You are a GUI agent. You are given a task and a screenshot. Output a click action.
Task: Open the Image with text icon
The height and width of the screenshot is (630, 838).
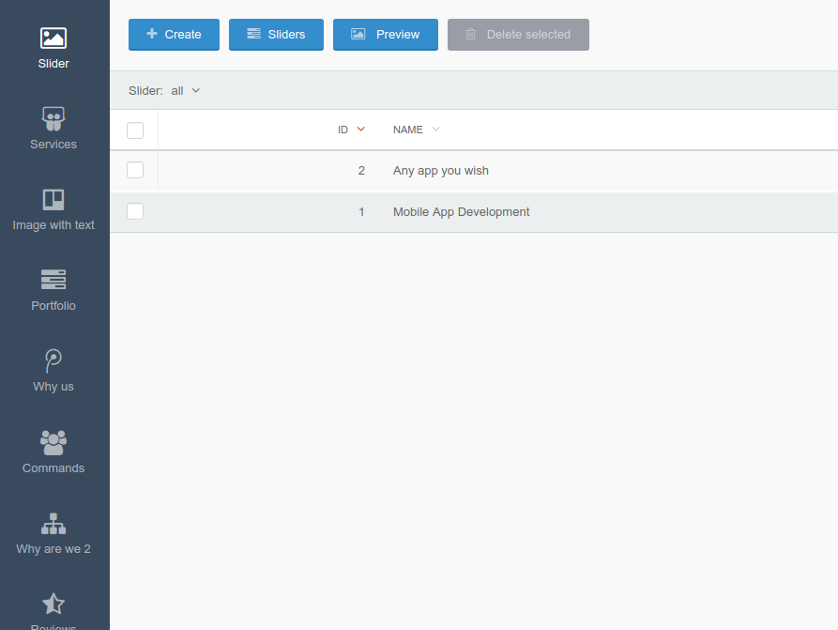(x=53, y=200)
